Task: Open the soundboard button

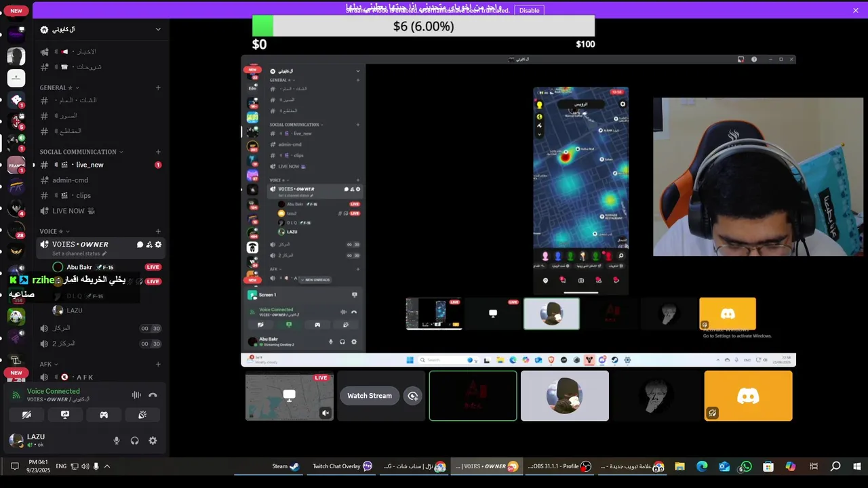Action: 142,415
